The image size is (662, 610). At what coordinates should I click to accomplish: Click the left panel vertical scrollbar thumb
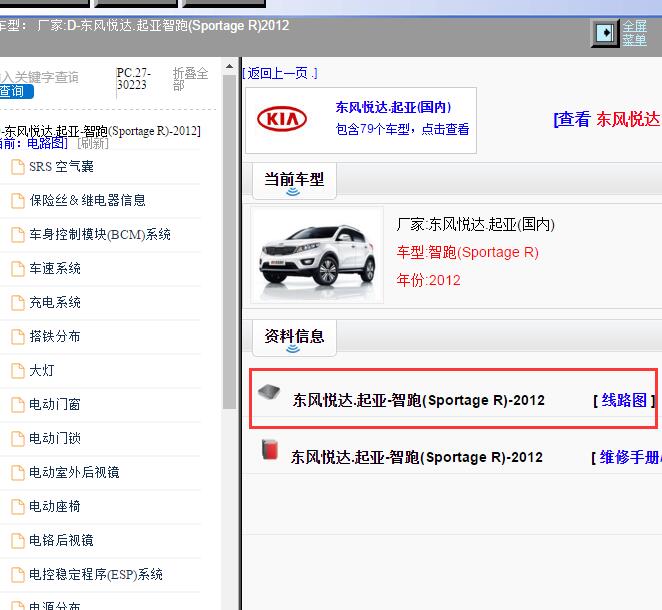tap(229, 242)
